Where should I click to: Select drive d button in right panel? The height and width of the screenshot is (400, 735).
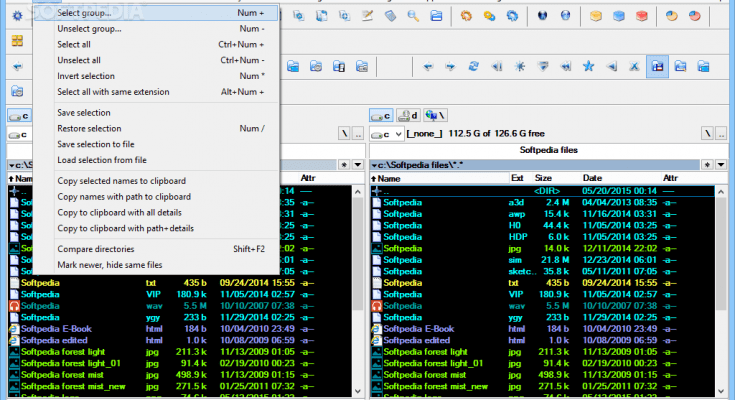[408, 115]
